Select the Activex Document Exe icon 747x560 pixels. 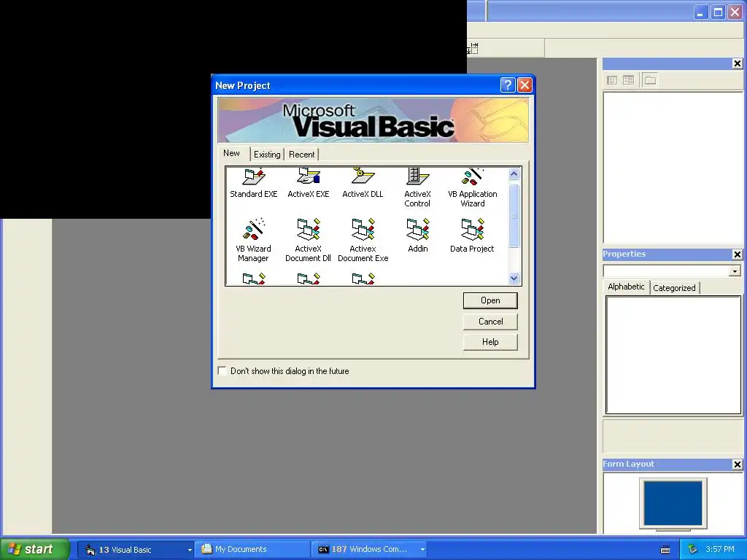(363, 229)
